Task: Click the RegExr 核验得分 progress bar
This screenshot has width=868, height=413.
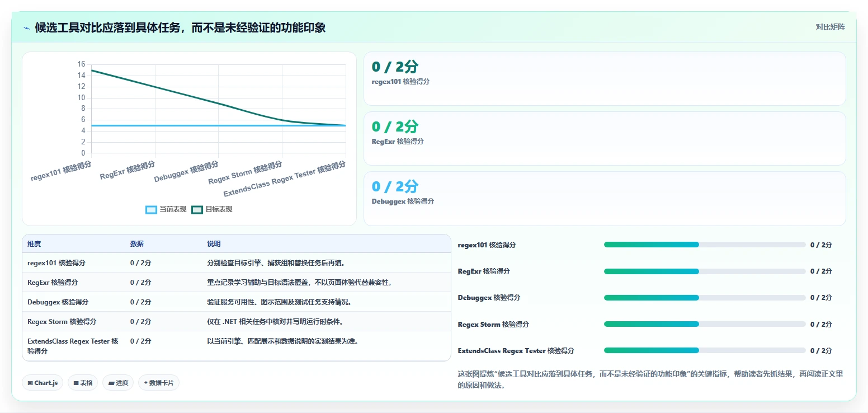Action: pyautogui.click(x=705, y=271)
